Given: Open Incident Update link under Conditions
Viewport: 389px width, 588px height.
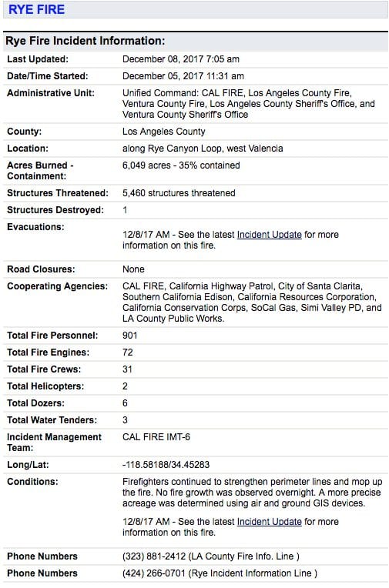Looking at the screenshot, I should click(x=269, y=522).
